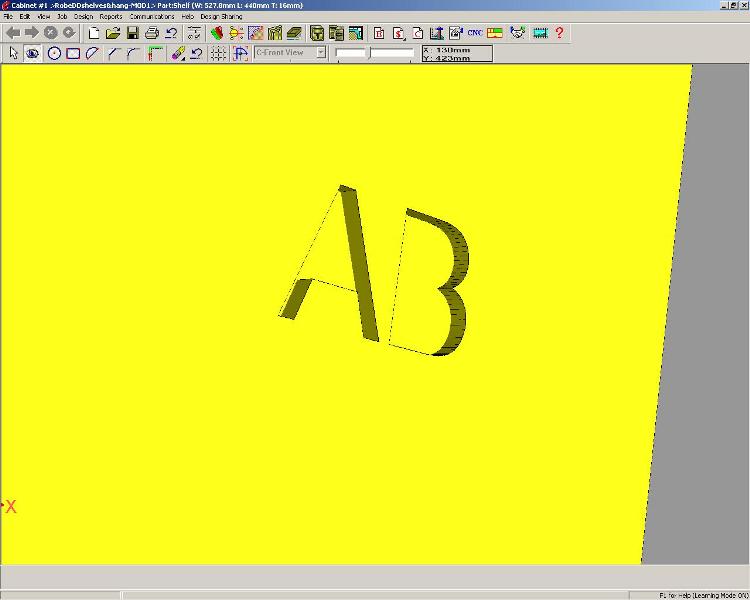Open the single cabinet box icon
The height and width of the screenshot is (600, 750).
pyautogui.click(x=317, y=33)
